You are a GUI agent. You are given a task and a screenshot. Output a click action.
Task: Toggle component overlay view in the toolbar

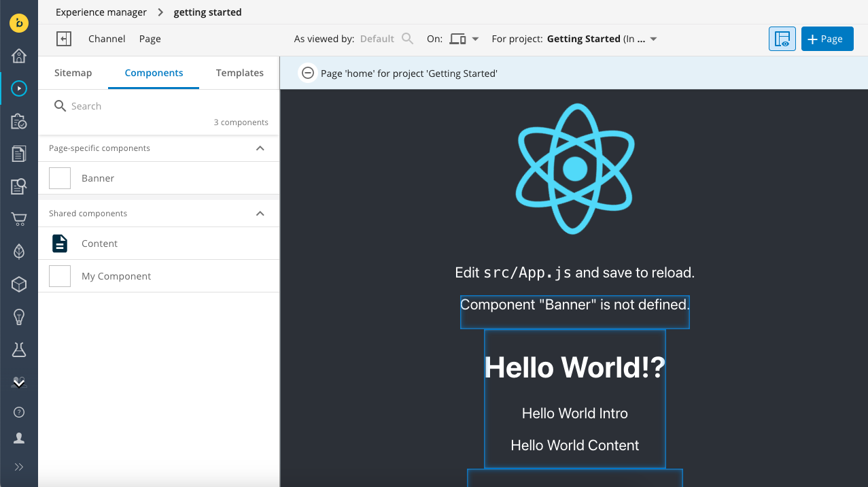[x=782, y=39]
